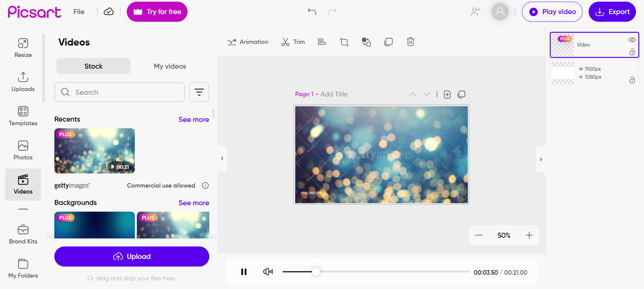Open the alignment options icon
This screenshot has width=644, height=289.
pos(322,42)
